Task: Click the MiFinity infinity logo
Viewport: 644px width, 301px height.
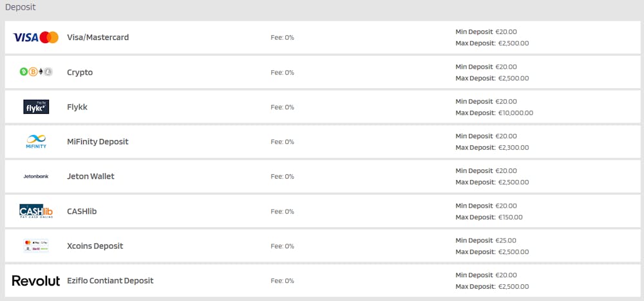Action: tap(36, 141)
